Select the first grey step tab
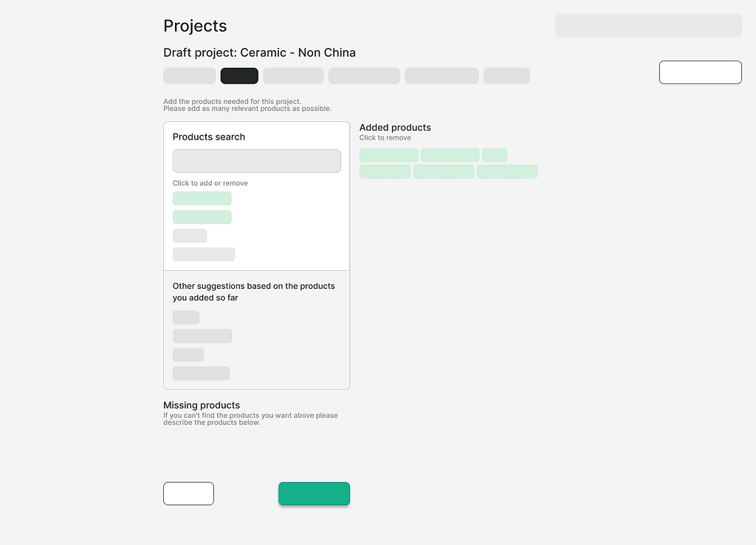The image size is (756, 545). pyautogui.click(x=189, y=76)
